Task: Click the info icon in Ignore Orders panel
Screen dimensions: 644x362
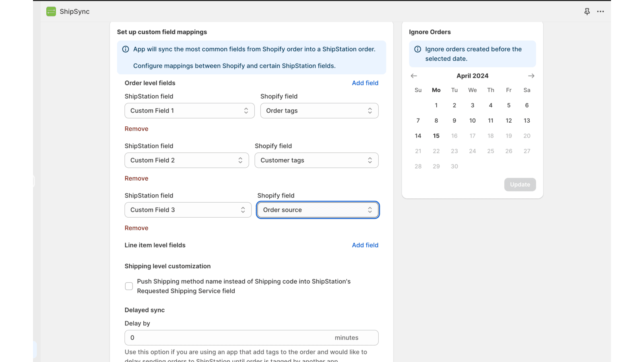Action: click(417, 49)
